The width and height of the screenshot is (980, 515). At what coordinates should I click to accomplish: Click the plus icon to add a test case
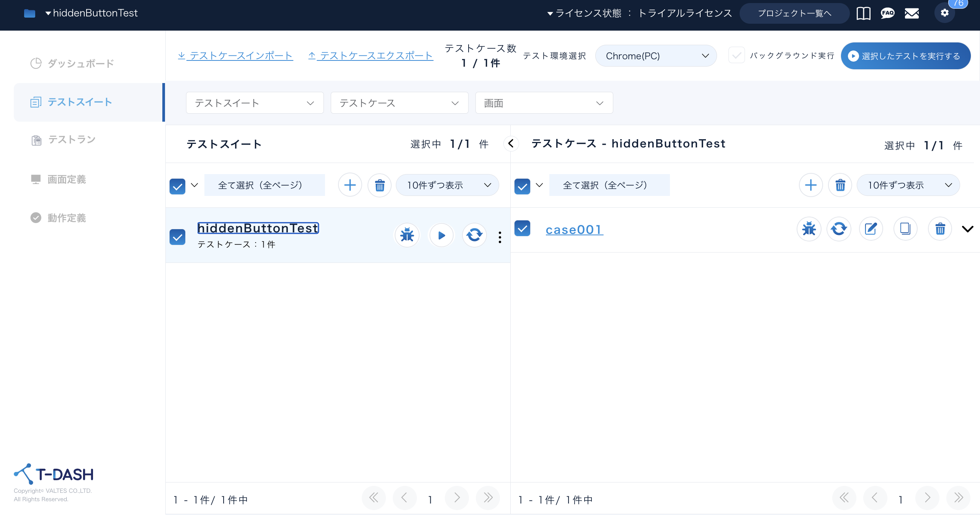(811, 185)
